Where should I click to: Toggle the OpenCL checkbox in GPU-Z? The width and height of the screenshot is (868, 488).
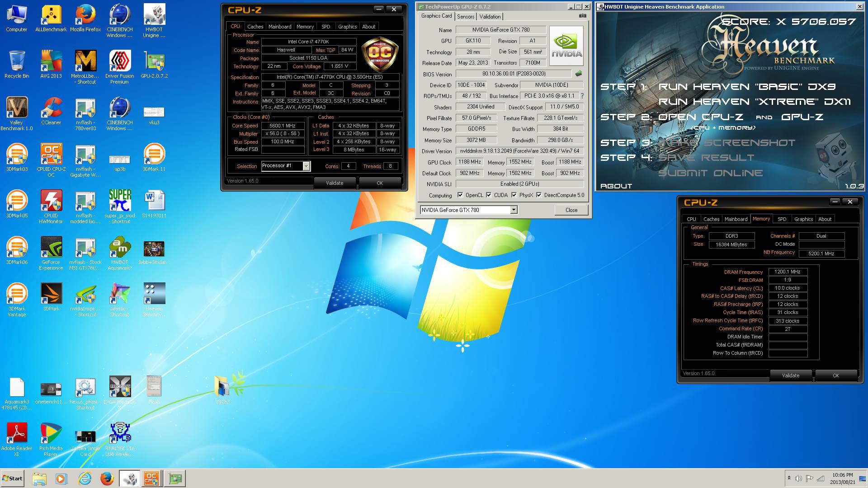460,195
